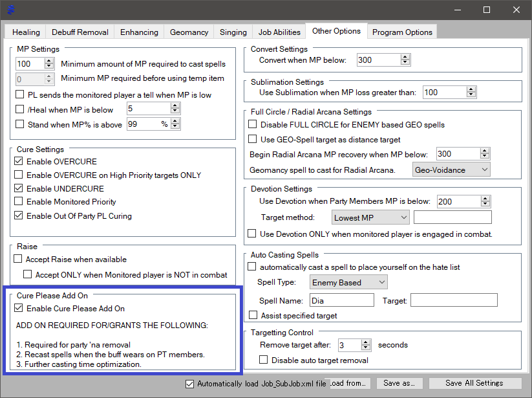
Task: Go to the Enhancing tab
Action: [x=139, y=32]
